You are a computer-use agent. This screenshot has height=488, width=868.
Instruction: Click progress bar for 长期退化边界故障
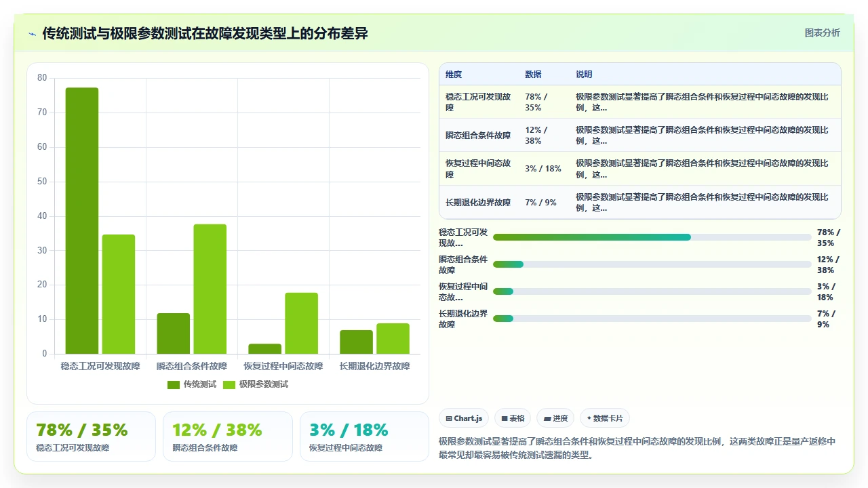click(x=652, y=319)
